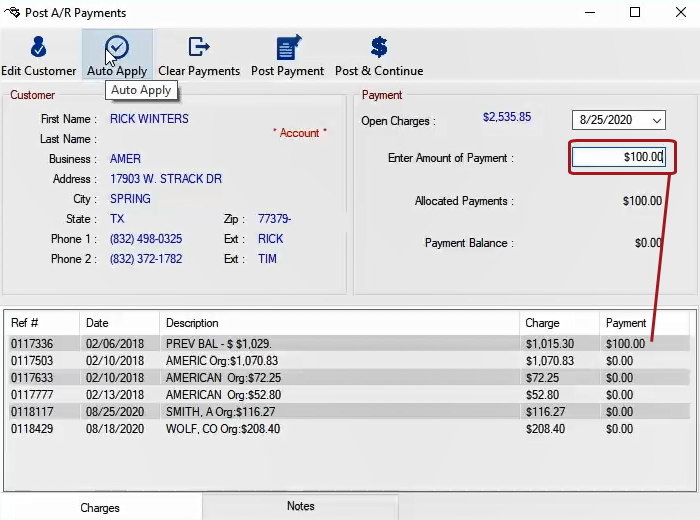The width and height of the screenshot is (700, 520).
Task: Click the Allocated Payments value $100.00
Action: coord(642,201)
